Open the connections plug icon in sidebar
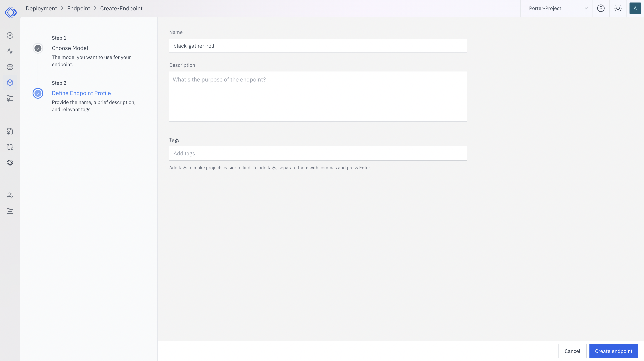This screenshot has height=361, width=644. (10, 147)
